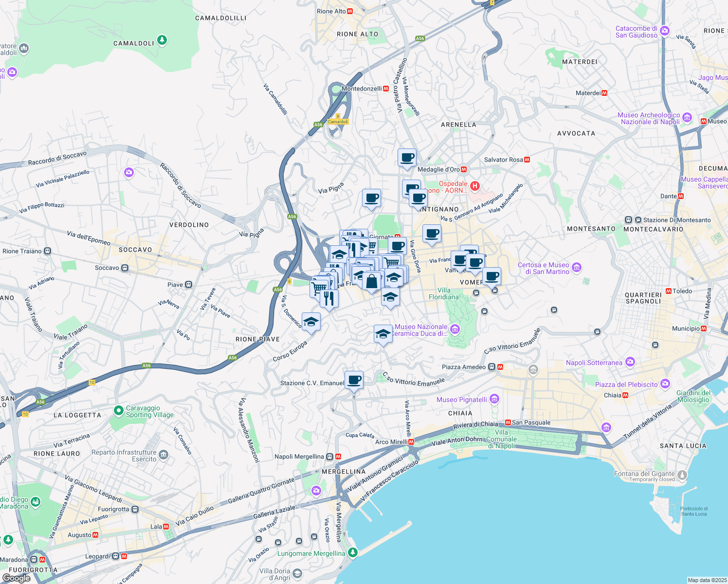Select the CHIAIA neighborhood label

tap(460, 413)
